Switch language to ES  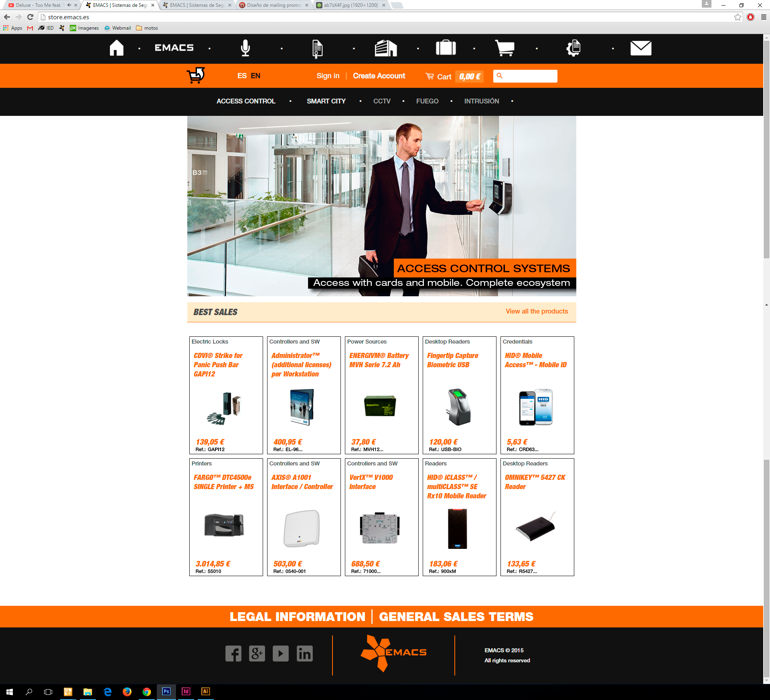click(x=242, y=76)
